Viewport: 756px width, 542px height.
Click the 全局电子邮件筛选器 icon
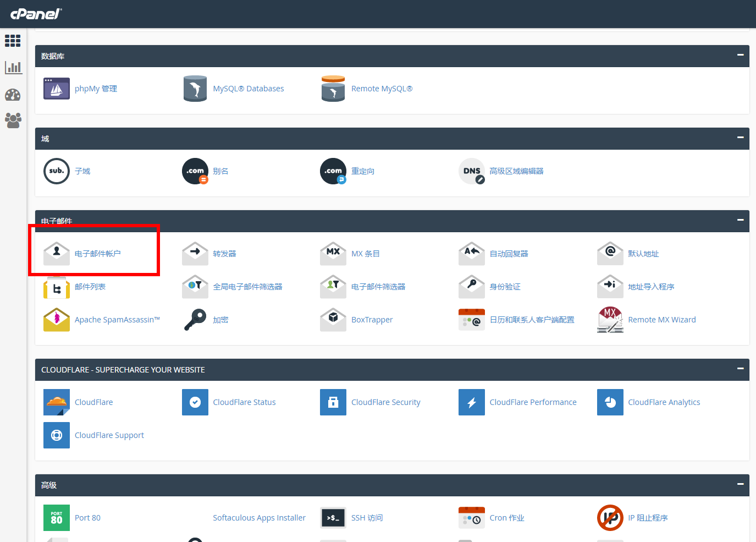pyautogui.click(x=195, y=287)
